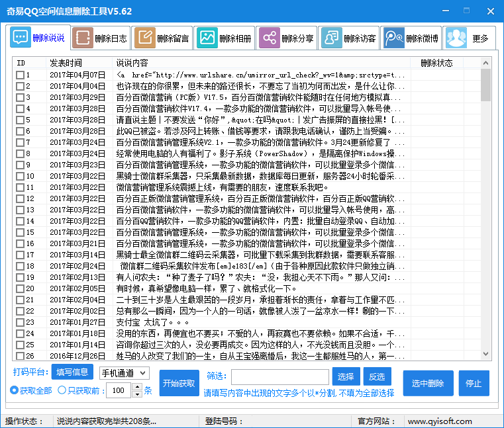
Task: Click the 反选 button
Action: click(377, 376)
